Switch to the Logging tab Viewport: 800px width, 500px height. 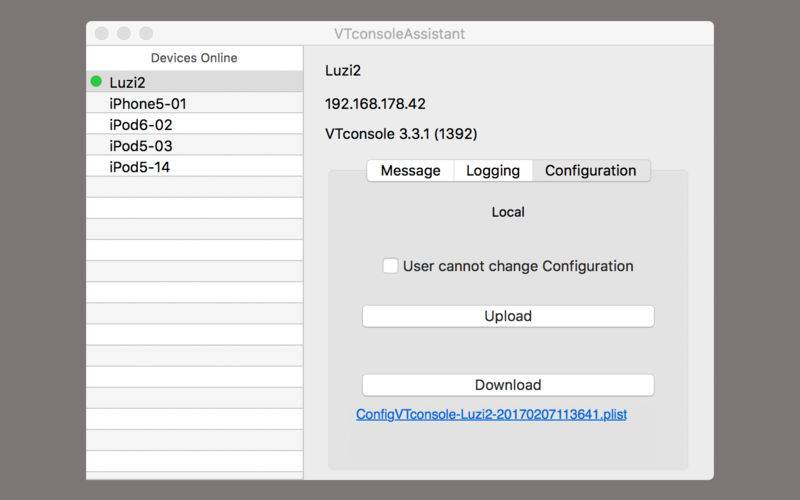pyautogui.click(x=493, y=170)
